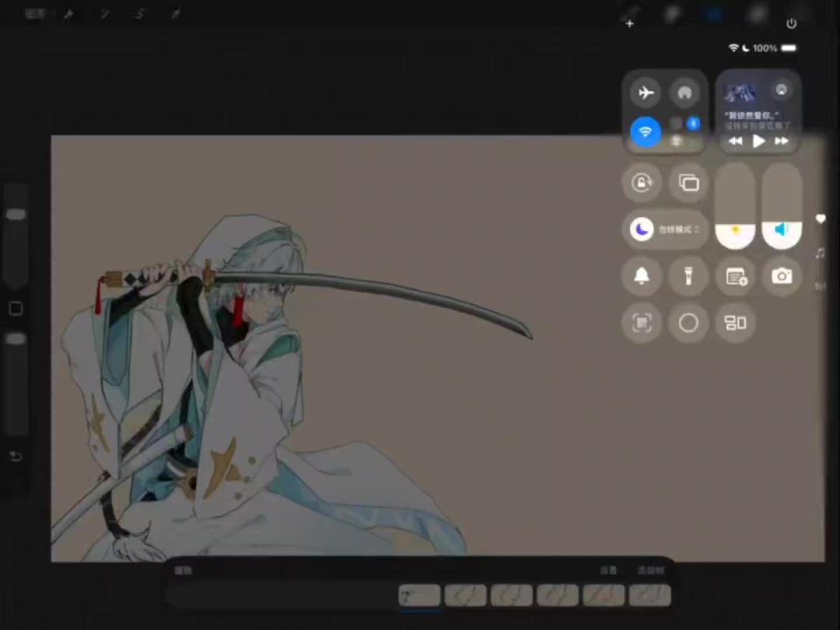Play the current music track

pos(758,141)
